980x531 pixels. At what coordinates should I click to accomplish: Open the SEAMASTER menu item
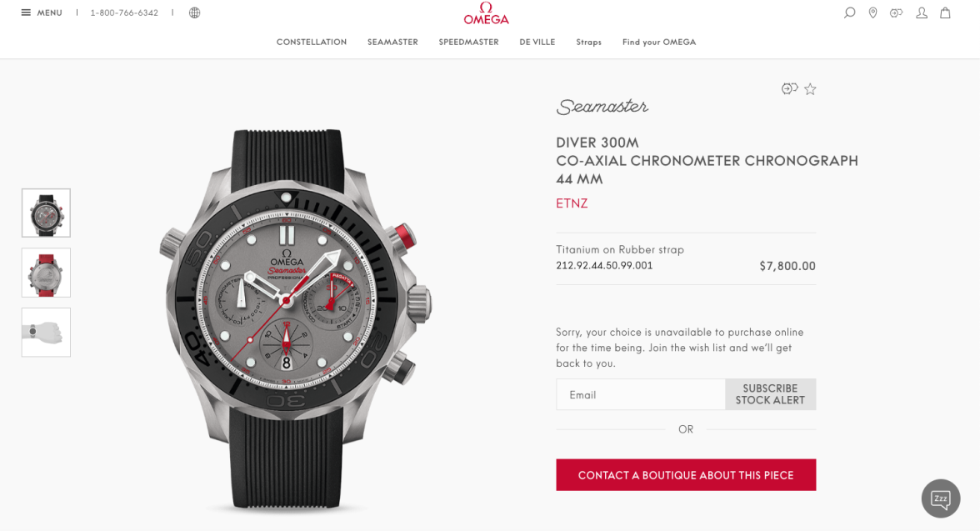pos(392,42)
